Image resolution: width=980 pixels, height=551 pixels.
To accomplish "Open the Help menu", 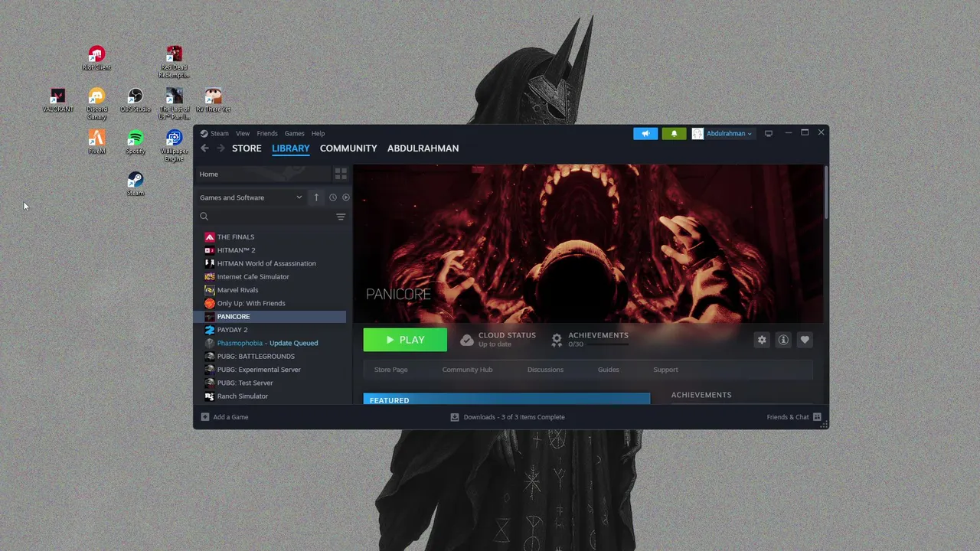I will pos(318,133).
